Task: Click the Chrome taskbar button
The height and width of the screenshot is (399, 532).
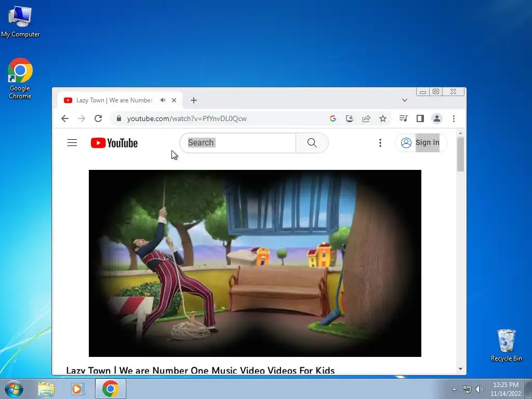Action: point(110,389)
